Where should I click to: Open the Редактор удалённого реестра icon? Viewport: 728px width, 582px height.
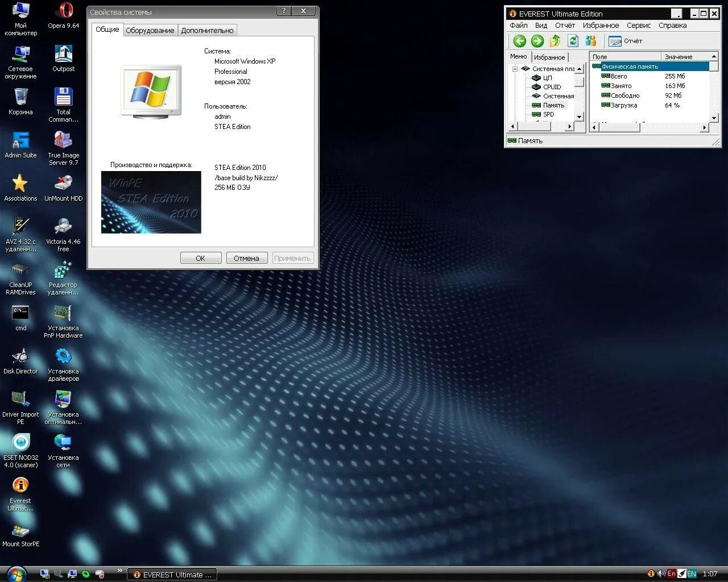coord(64,278)
